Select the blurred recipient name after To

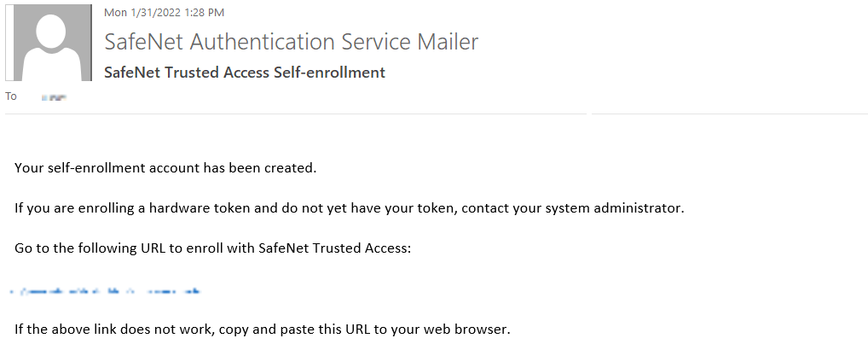click(55, 97)
